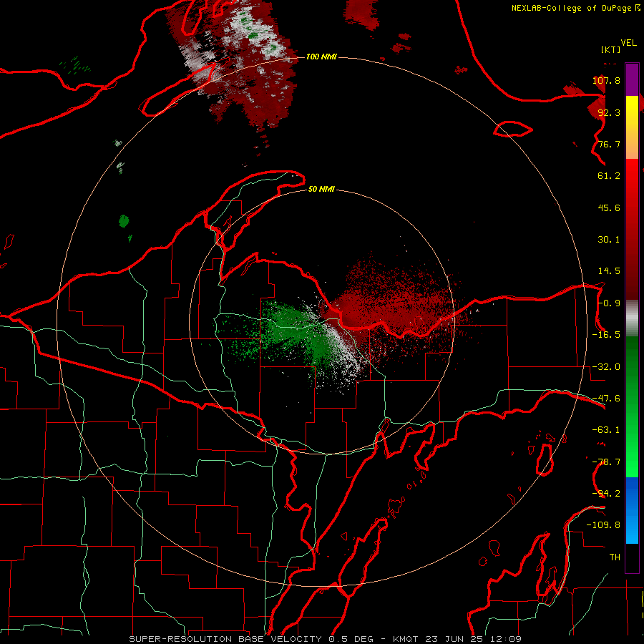Pick the purple band on velocity color bar
Screen dimensions: 644x644
tap(632, 80)
